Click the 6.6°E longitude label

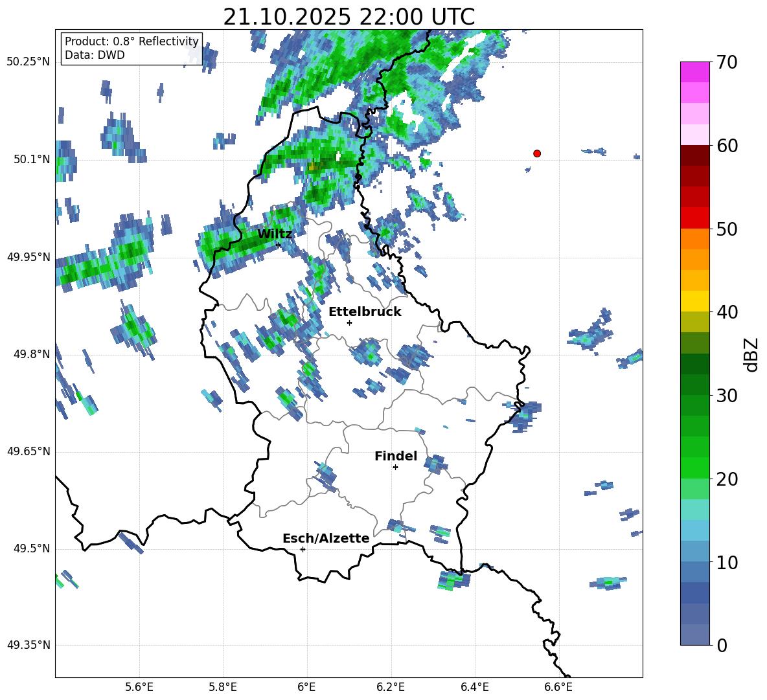pyautogui.click(x=558, y=687)
